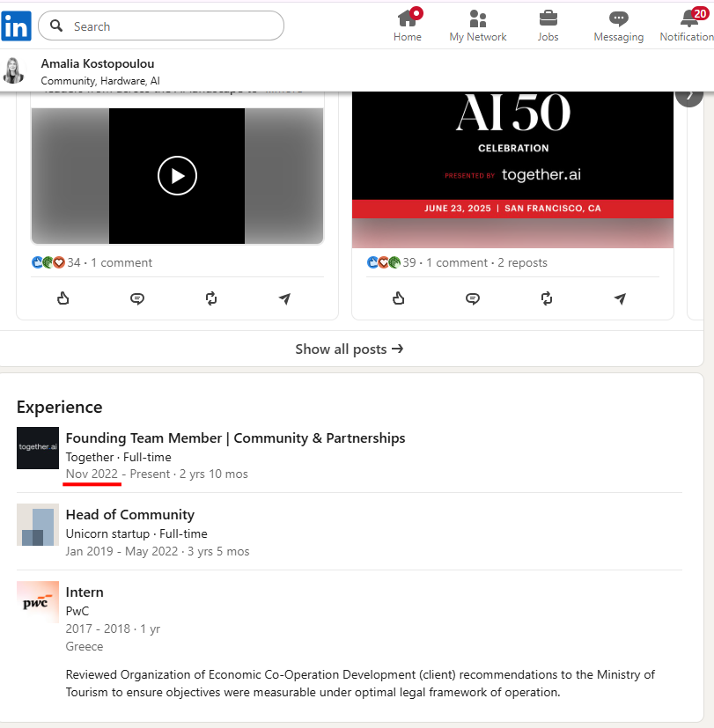Advance the posts carousel with the next arrow
The image size is (714, 728).
coord(689,96)
